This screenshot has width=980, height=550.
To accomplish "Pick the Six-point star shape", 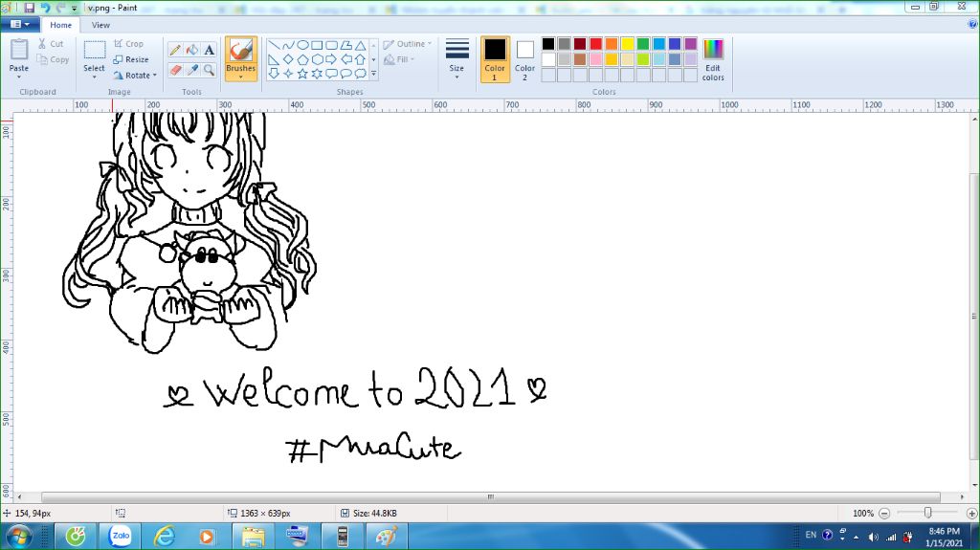I will click(x=317, y=74).
